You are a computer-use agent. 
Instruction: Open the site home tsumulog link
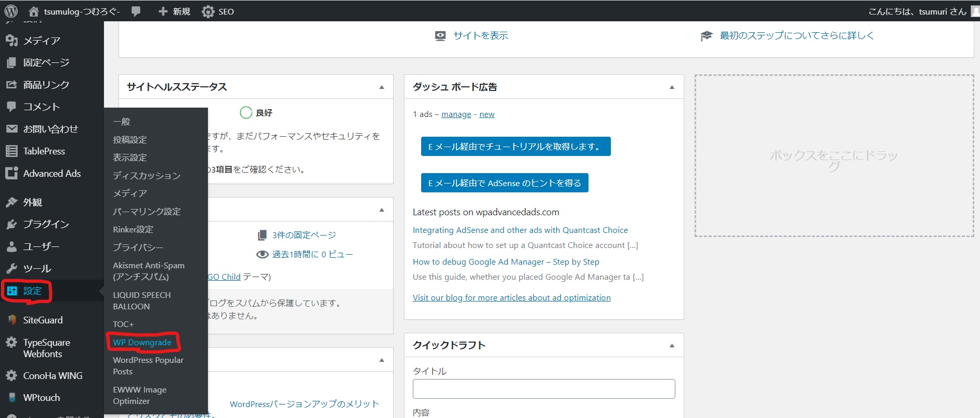tap(74, 11)
